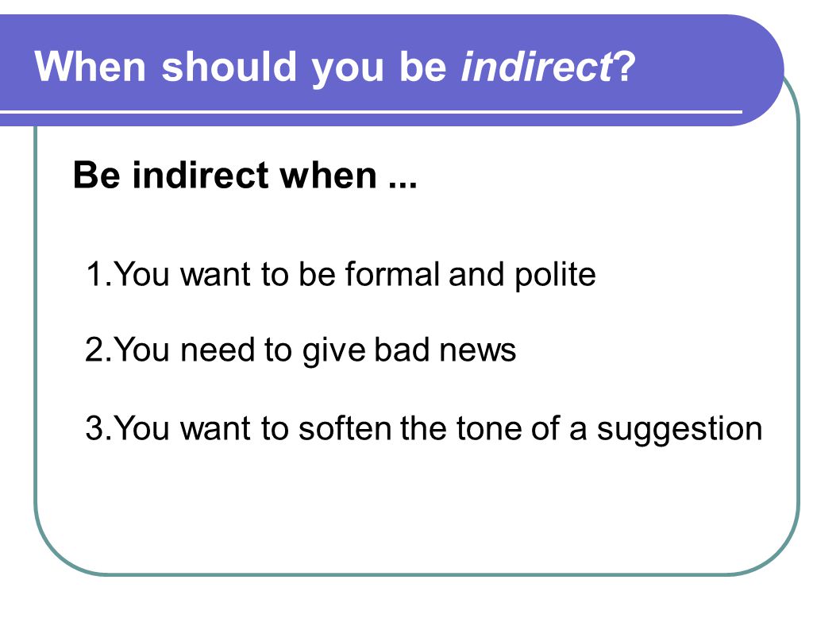The image size is (840, 630).
Task: Click the question mark ending the title
Action: coord(625,67)
